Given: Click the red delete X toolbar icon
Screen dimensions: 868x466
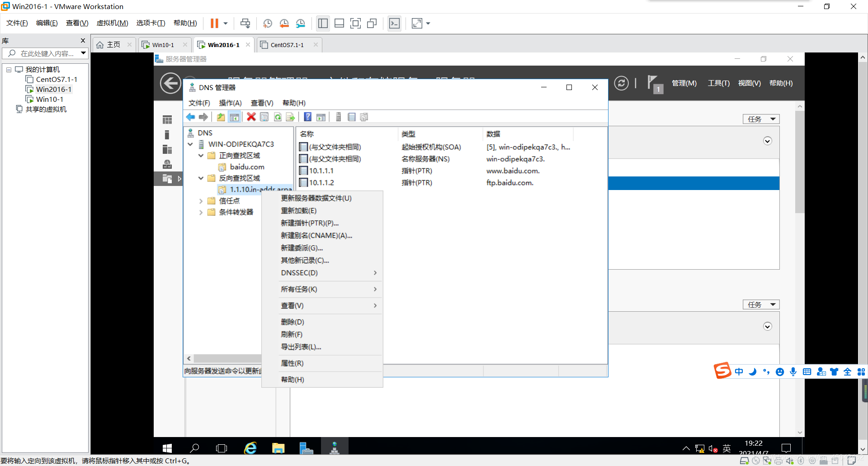Looking at the screenshot, I should tap(251, 117).
